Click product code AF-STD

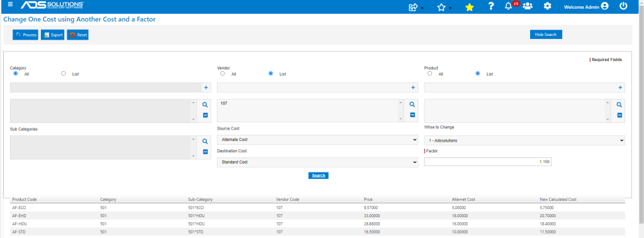pos(19,232)
